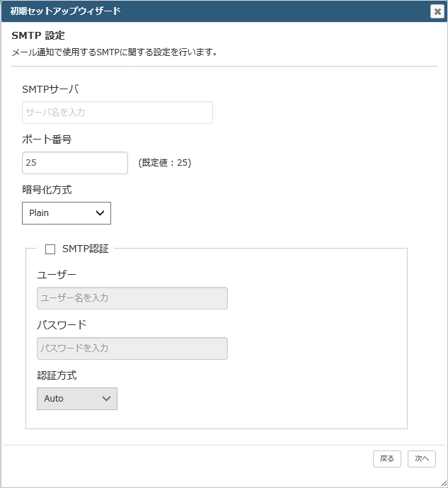Open the 暗号化方式 Plain dropdown

(x=67, y=213)
